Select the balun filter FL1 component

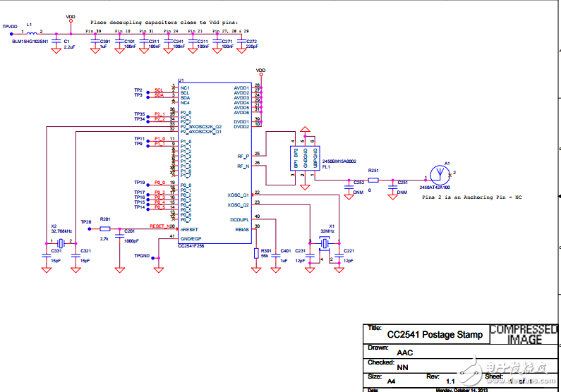304,157
